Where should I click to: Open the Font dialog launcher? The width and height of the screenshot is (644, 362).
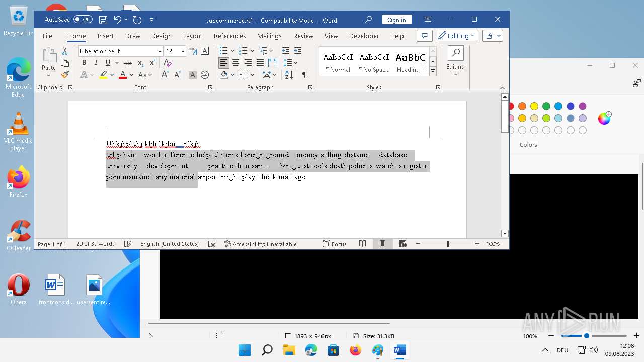pyautogui.click(x=210, y=87)
